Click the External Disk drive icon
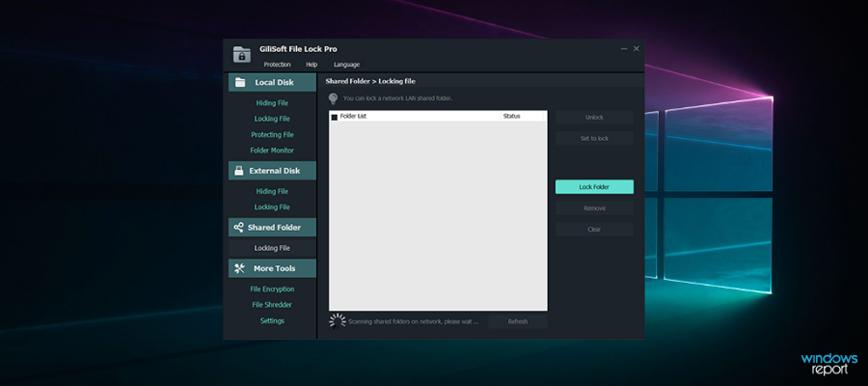Viewport: 868px width, 386px height. [x=239, y=171]
